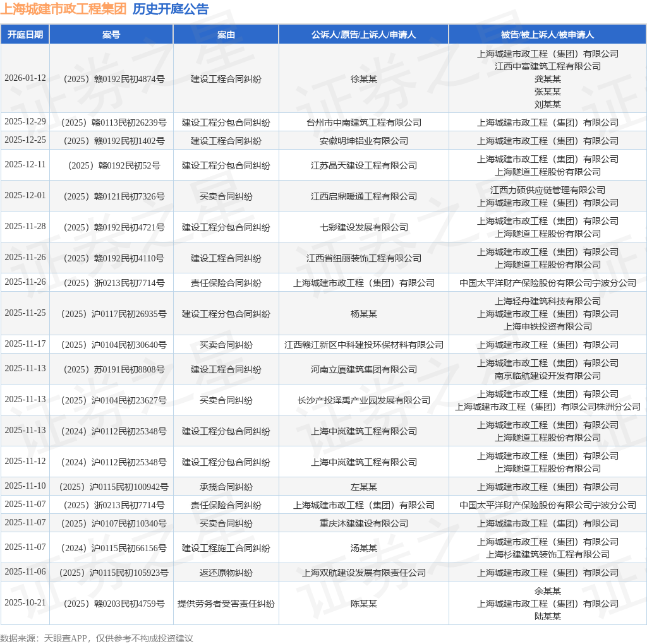Click plaintiff 杨某某
The width and height of the screenshot is (647, 644).
[363, 314]
